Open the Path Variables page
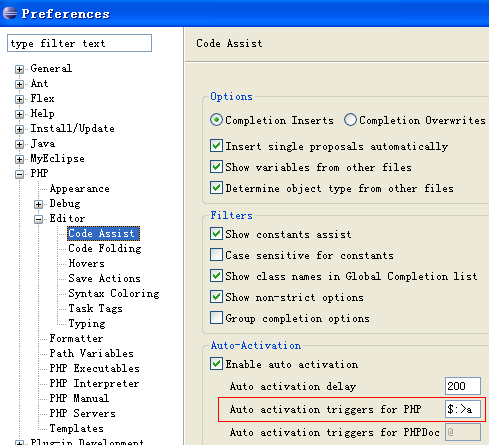This screenshot has width=489, height=445. (91, 353)
